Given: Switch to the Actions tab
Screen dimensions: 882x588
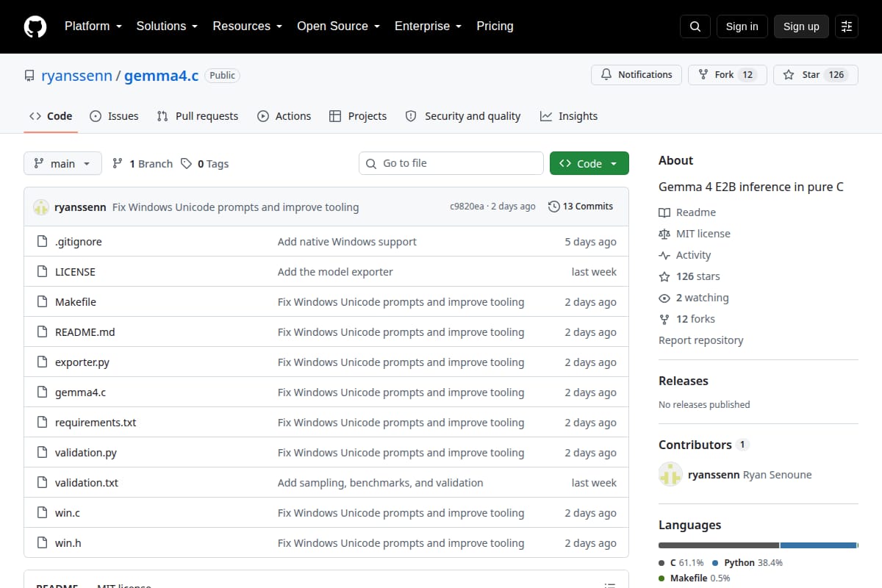Looking at the screenshot, I should coord(284,116).
